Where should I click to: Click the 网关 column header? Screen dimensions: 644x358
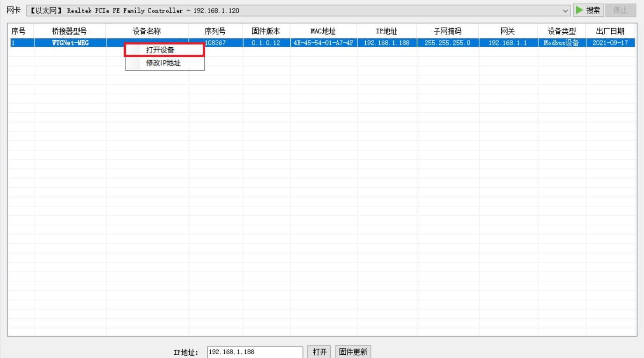[x=508, y=31]
